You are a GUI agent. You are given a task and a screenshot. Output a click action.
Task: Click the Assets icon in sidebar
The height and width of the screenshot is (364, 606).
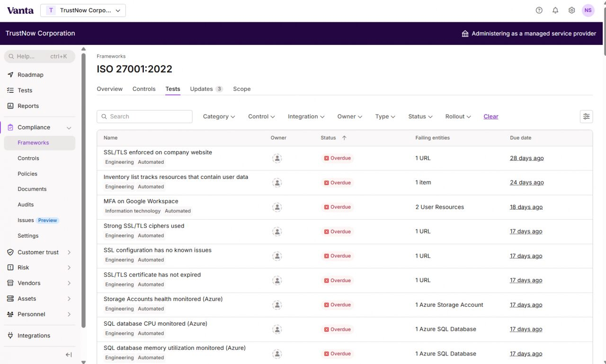10,299
